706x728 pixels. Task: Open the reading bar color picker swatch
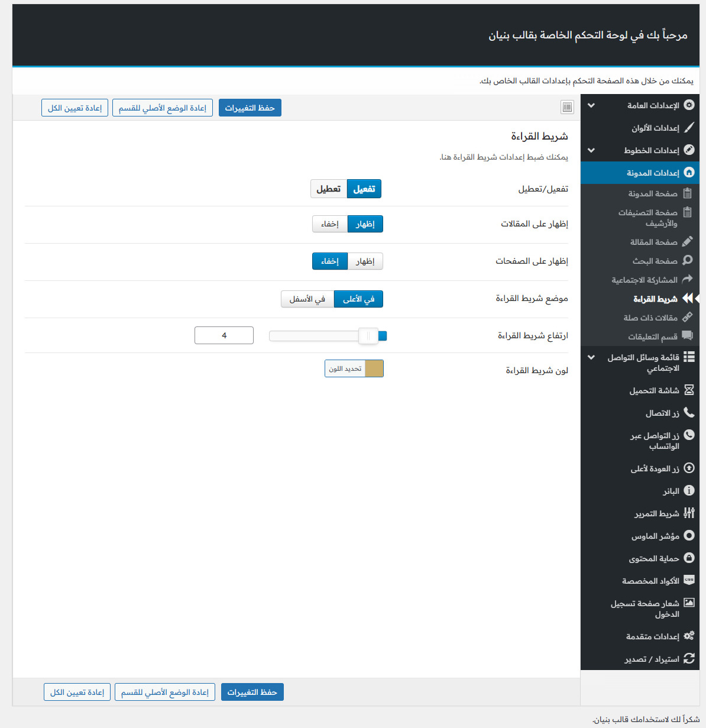pyautogui.click(x=374, y=368)
